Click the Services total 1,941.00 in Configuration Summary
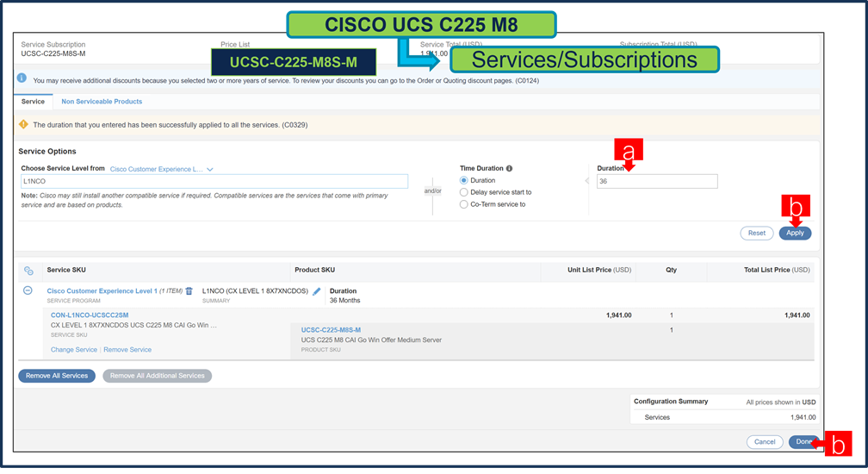This screenshot has height=474, width=868. pyautogui.click(x=803, y=417)
